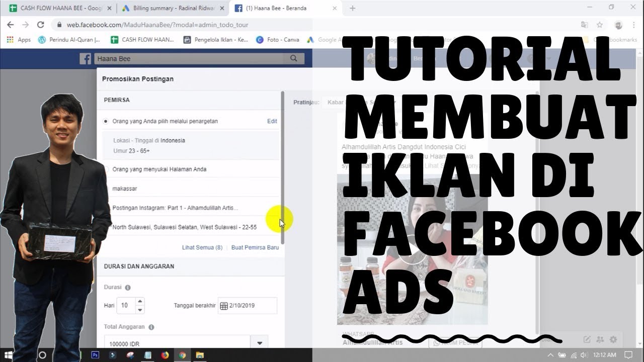The width and height of the screenshot is (644, 362).
Task: Open Photoshop from the taskbar
Action: pyautogui.click(x=95, y=355)
